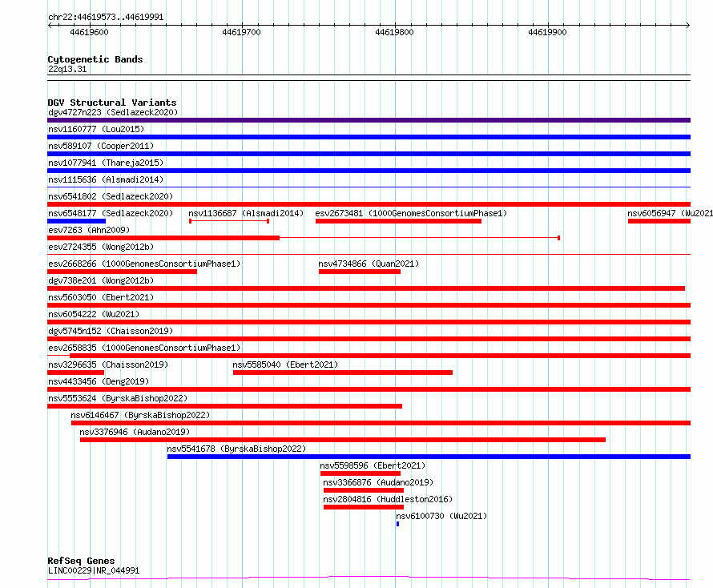
Task: Select nsv3366876 (Audano2019) label
Action: pos(378,482)
